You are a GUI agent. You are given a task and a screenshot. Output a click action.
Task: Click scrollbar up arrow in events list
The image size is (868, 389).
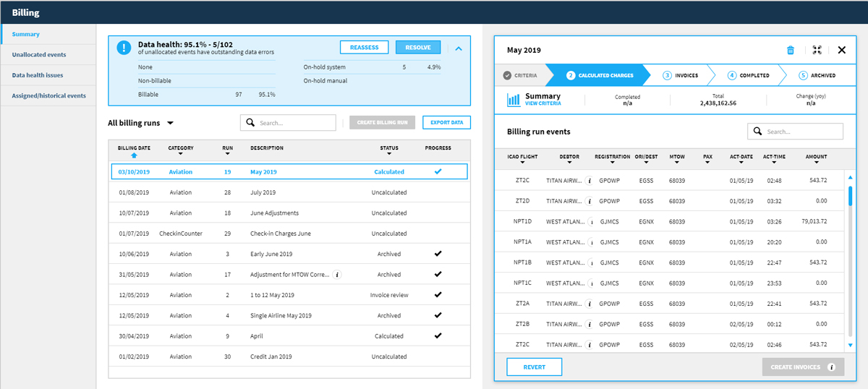(x=850, y=178)
